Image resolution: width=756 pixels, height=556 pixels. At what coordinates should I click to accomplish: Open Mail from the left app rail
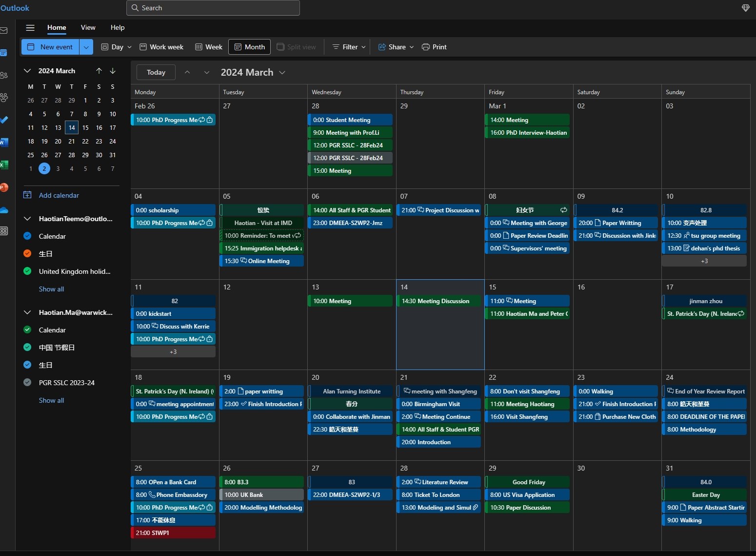pyautogui.click(x=4, y=31)
